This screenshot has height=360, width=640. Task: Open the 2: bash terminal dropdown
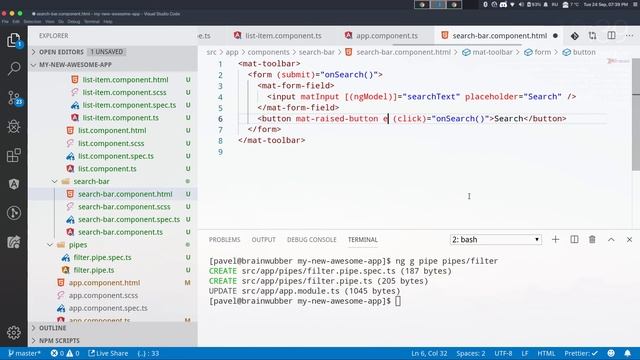496,240
